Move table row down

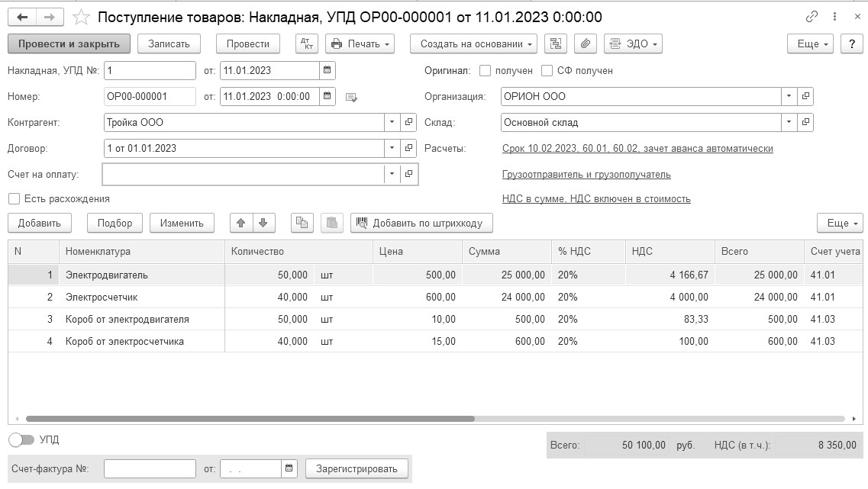tap(263, 223)
